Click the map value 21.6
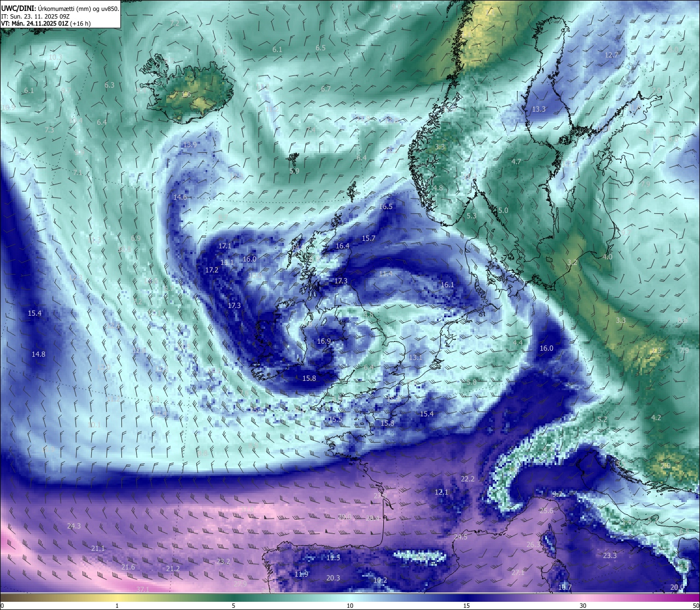Image resolution: width=700 pixels, height=610 pixels. [x=128, y=567]
